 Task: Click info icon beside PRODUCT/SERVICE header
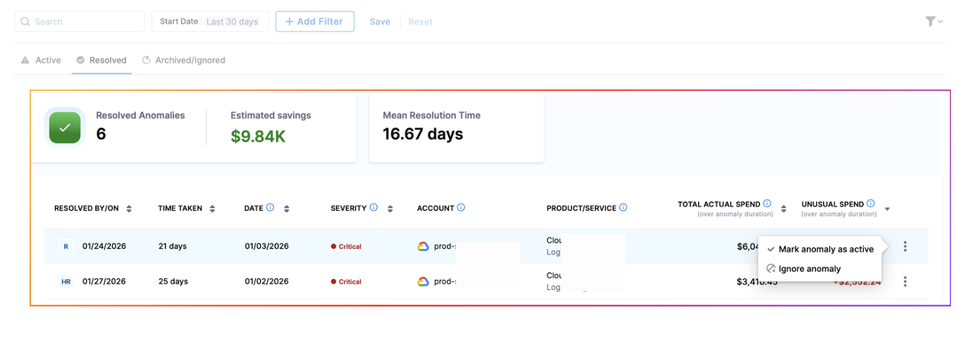click(x=623, y=207)
